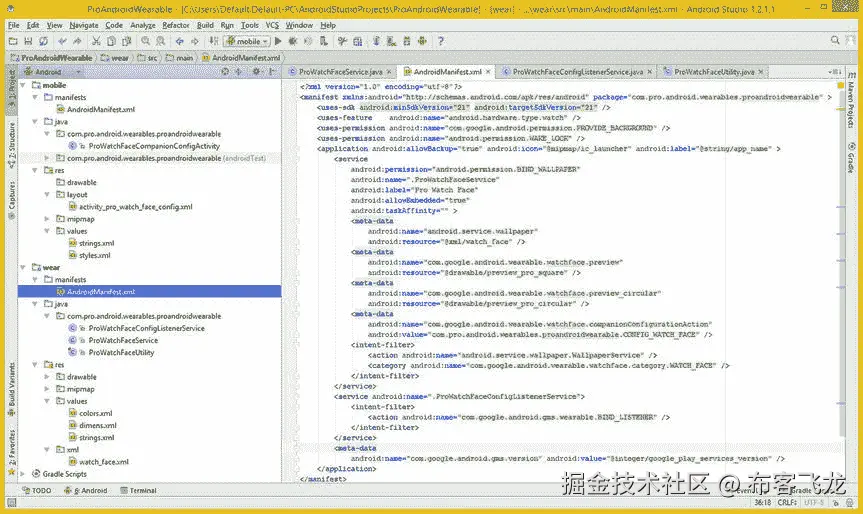863x514 pixels.
Task: Open the editor tabs overflow dropdown
Action: pyautogui.click(x=835, y=72)
